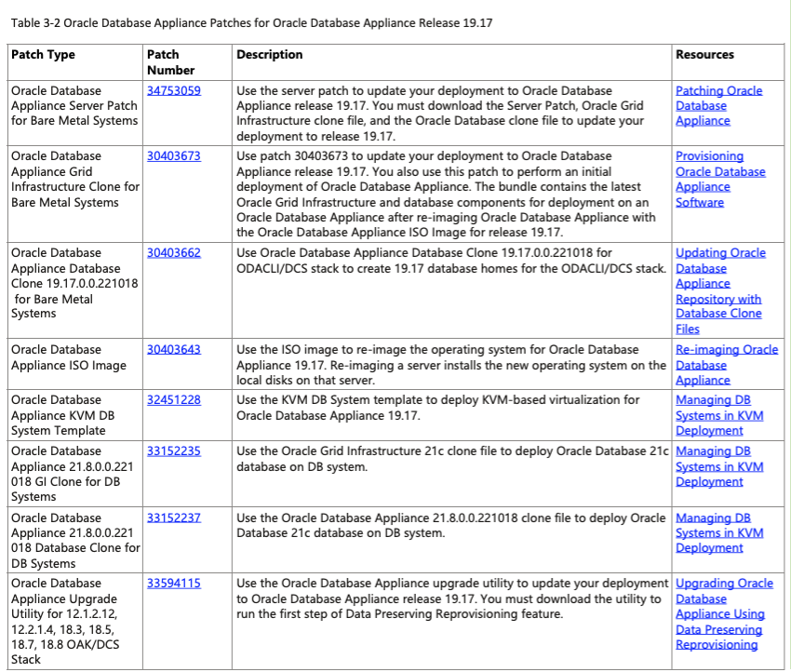This screenshot has width=791, height=672.
Task: Click description about Grid Infrastructure 21c clone file
Action: click(452, 459)
